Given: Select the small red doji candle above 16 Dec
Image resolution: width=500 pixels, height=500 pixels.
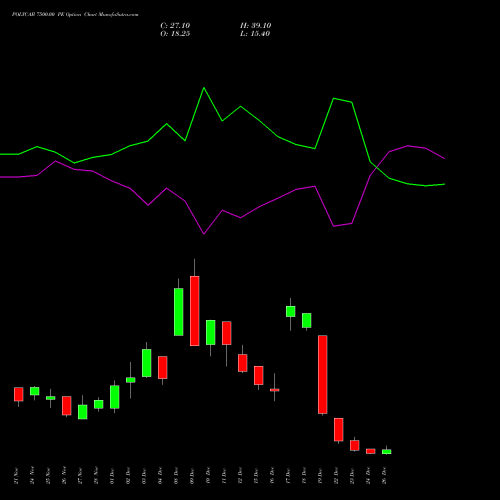Looking at the screenshot, I should pyautogui.click(x=275, y=390).
